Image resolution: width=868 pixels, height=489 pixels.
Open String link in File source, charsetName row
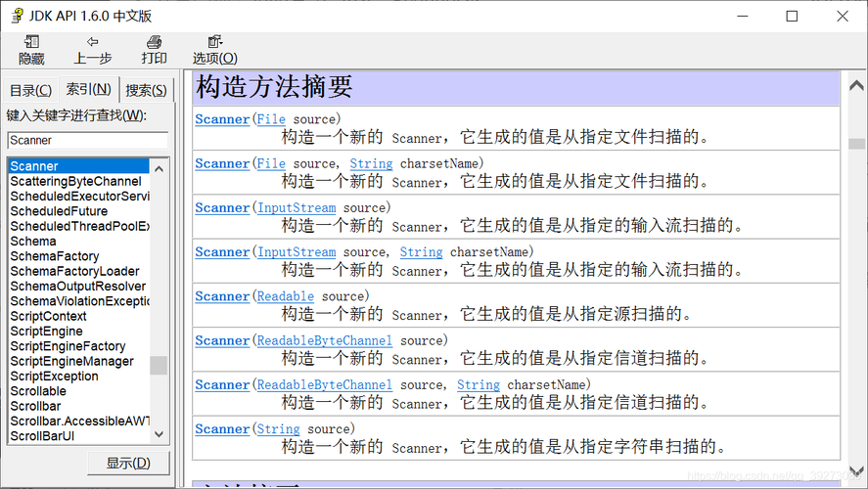pos(372,163)
